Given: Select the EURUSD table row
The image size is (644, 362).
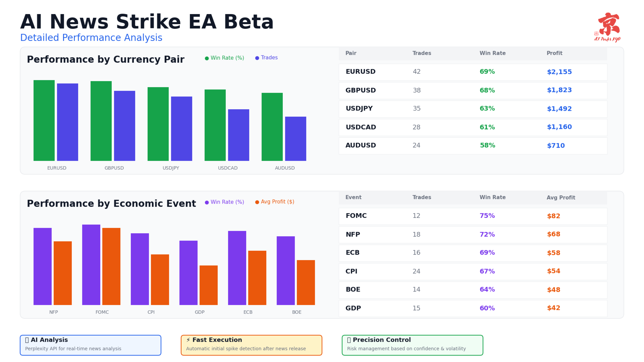Looking at the screenshot, I should pyautogui.click(x=473, y=72).
